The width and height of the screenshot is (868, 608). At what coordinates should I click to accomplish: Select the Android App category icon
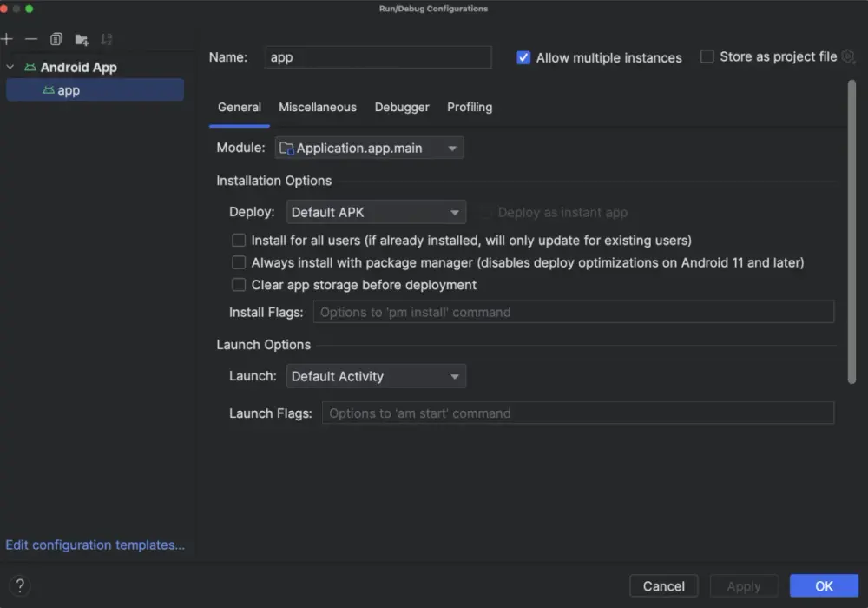[30, 67]
